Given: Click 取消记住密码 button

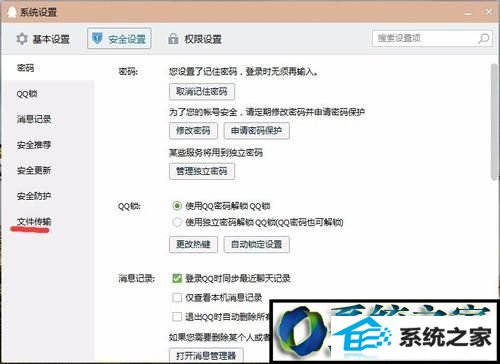Looking at the screenshot, I should coord(202,91).
